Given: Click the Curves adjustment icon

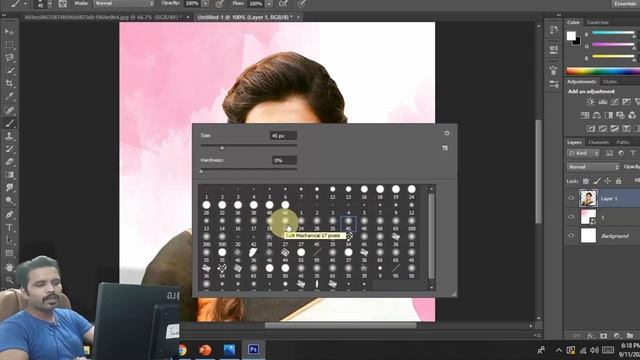Looking at the screenshot, I should [614, 102].
